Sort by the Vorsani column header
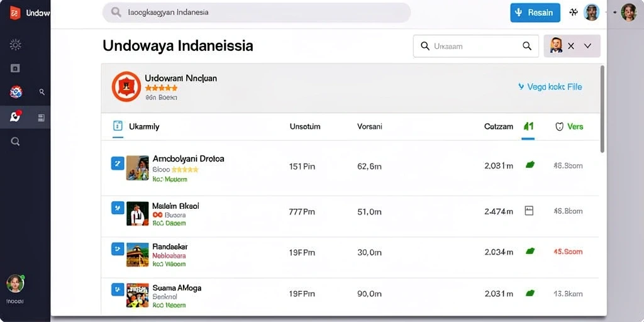Image resolution: width=644 pixels, height=322 pixels. [x=370, y=126]
